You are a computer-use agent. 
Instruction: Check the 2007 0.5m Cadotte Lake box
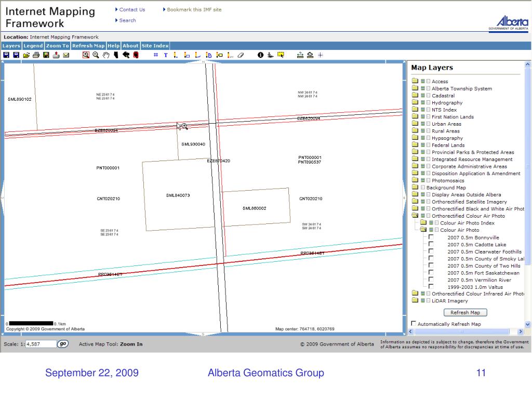pos(431,244)
